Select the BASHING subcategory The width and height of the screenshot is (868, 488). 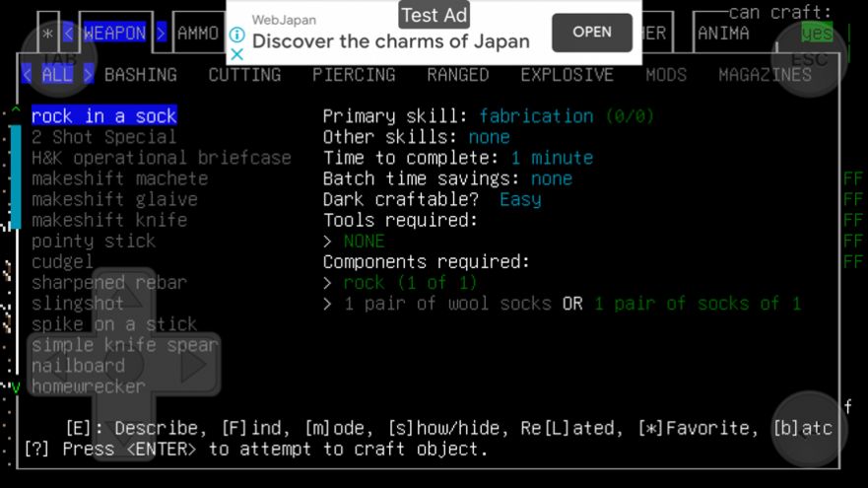tap(141, 75)
